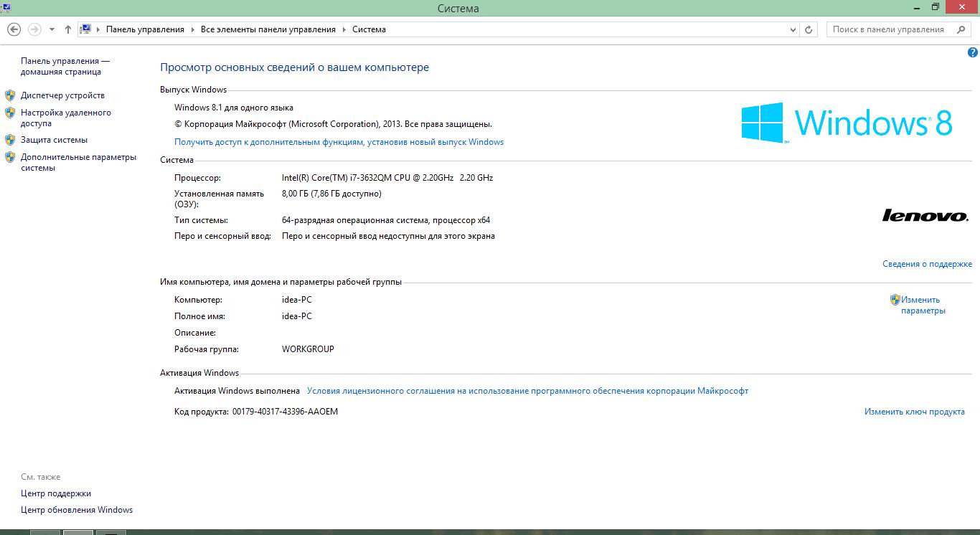
Task: Click 'Активация Windows выполнена' text
Action: 237,391
